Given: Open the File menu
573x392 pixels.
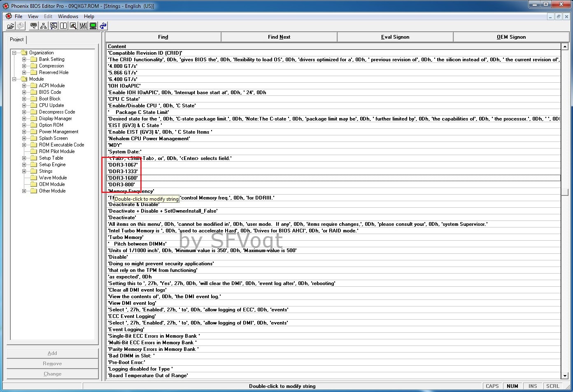Looking at the screenshot, I should [x=19, y=16].
